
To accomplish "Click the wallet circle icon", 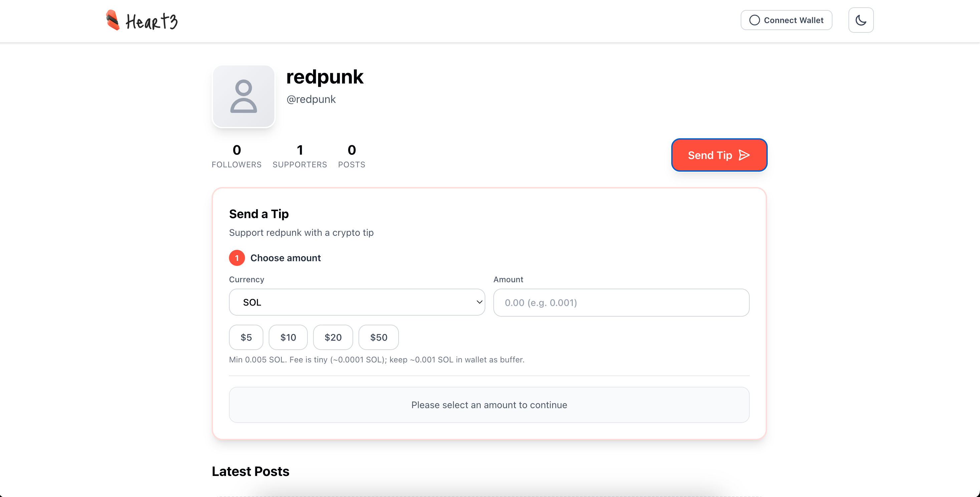I will 754,20.
